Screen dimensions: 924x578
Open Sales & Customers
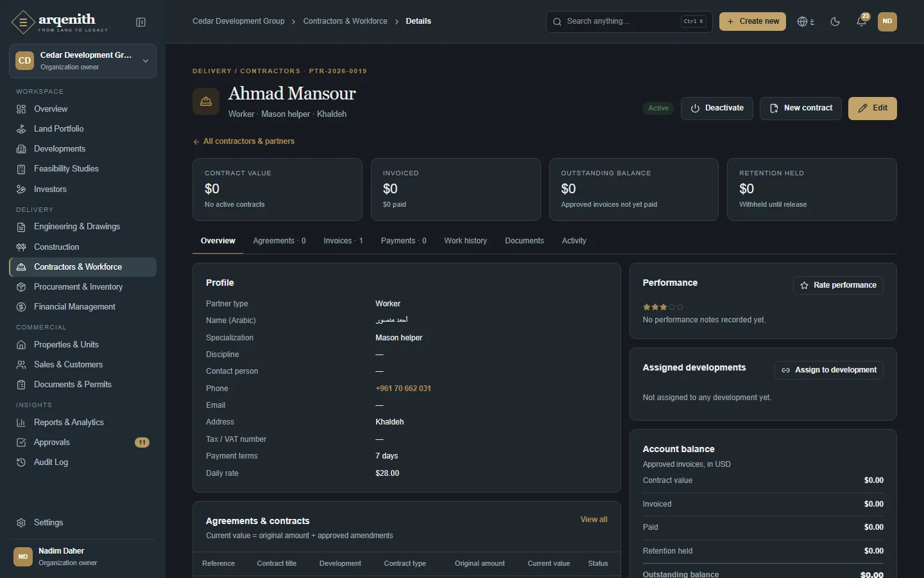coord(83,365)
